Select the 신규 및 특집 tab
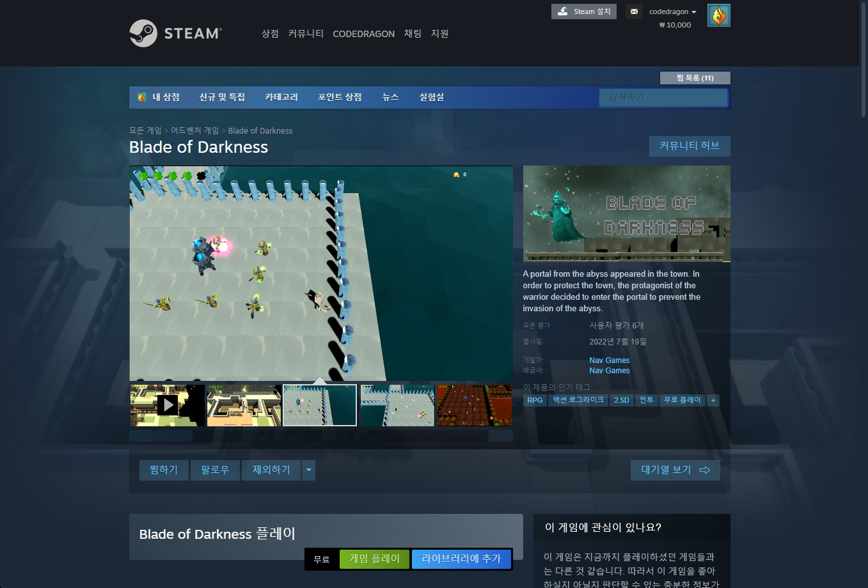The height and width of the screenshot is (588, 868). point(222,97)
